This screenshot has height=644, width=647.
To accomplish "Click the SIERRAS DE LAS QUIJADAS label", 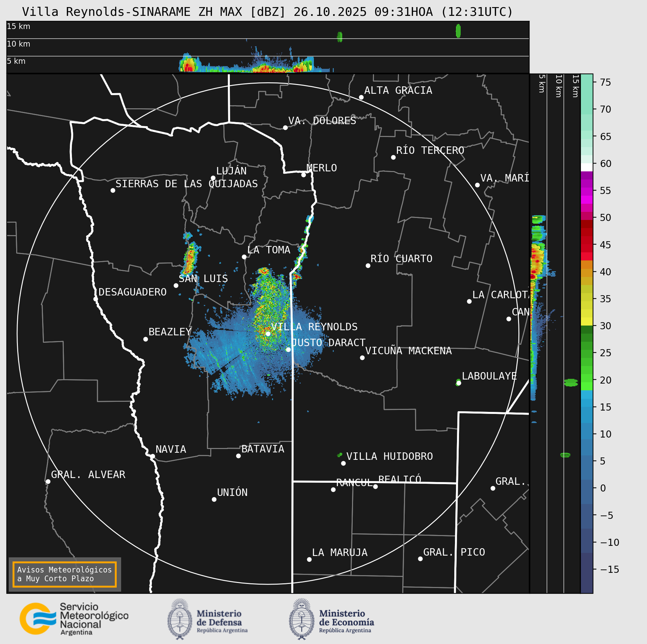I will [187, 184].
